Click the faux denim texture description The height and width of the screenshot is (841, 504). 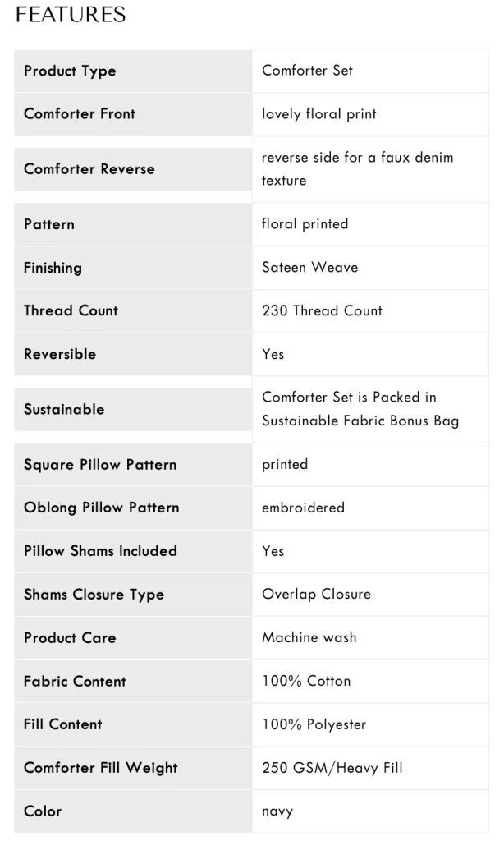[x=358, y=168]
